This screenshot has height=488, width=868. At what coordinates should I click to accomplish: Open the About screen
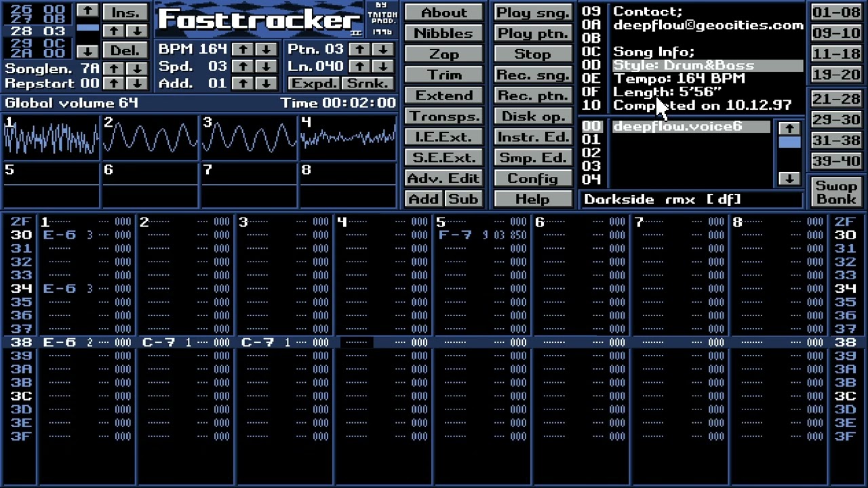click(444, 12)
